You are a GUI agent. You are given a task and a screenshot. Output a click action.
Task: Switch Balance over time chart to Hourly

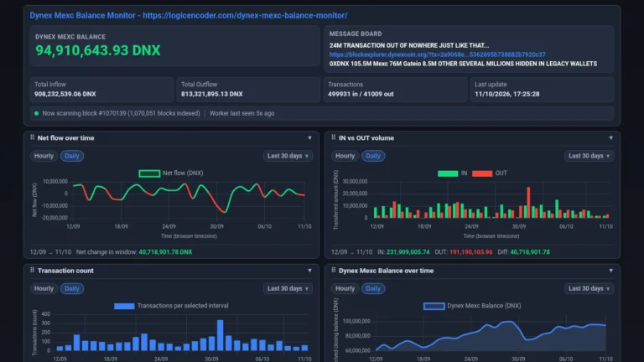[x=345, y=288]
